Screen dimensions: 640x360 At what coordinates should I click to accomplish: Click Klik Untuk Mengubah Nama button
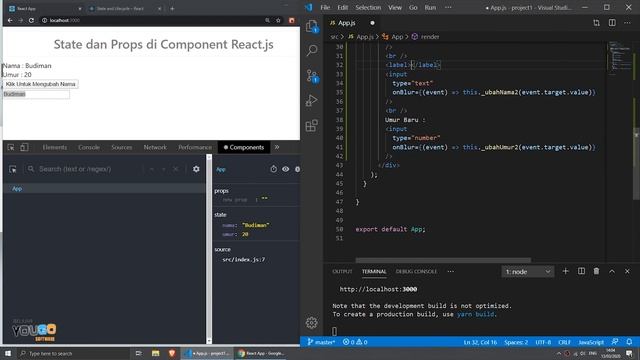click(40, 84)
